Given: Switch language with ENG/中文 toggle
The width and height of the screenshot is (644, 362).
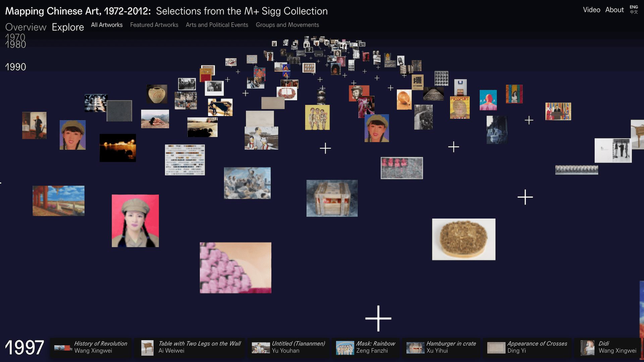Looking at the screenshot, I should point(634,9).
